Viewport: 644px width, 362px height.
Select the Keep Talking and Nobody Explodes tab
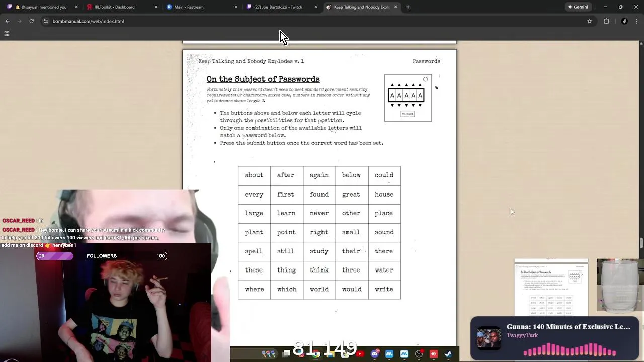click(x=361, y=7)
